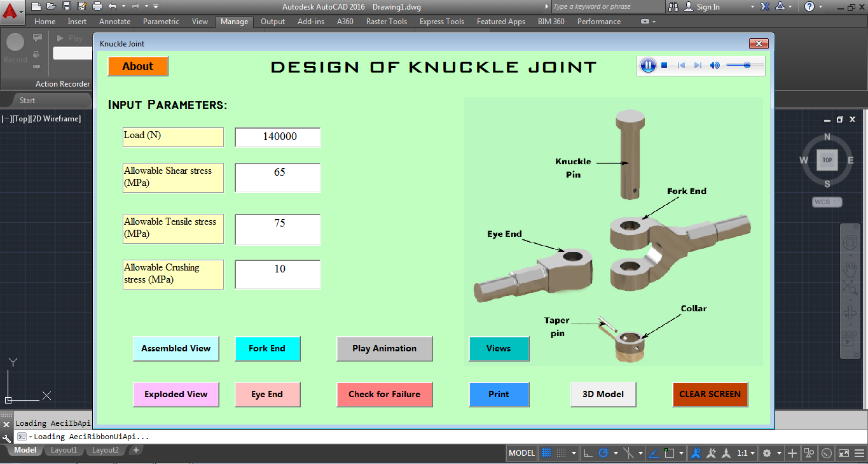868x464 pixels.
Task: Click the Autodesk A360 triangle icon
Action: 780,6
